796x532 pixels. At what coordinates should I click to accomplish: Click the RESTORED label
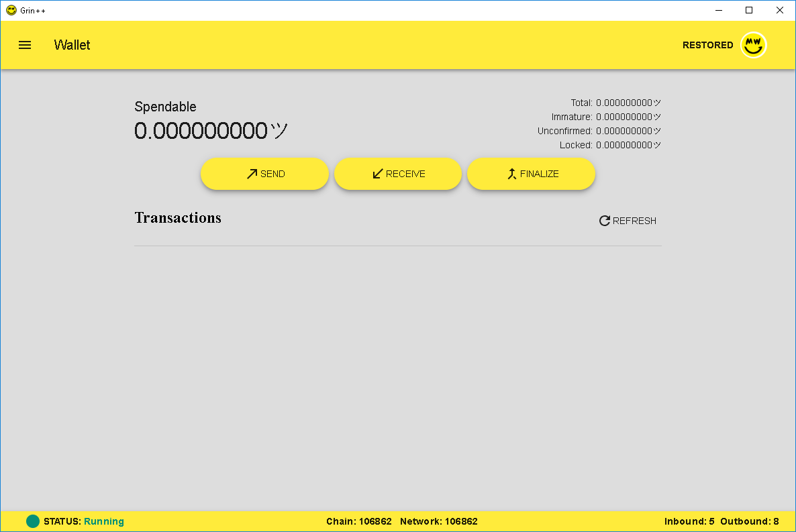pyautogui.click(x=707, y=45)
